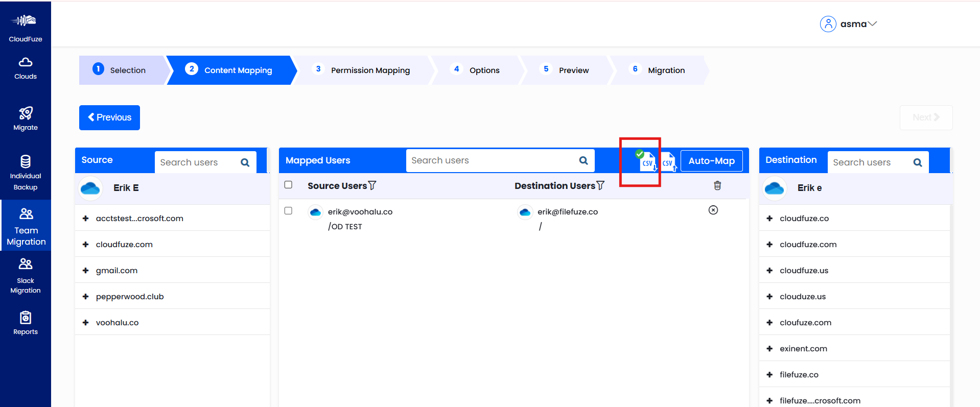Click the /OD TEST source path
The height and width of the screenshot is (407, 980).
345,227
